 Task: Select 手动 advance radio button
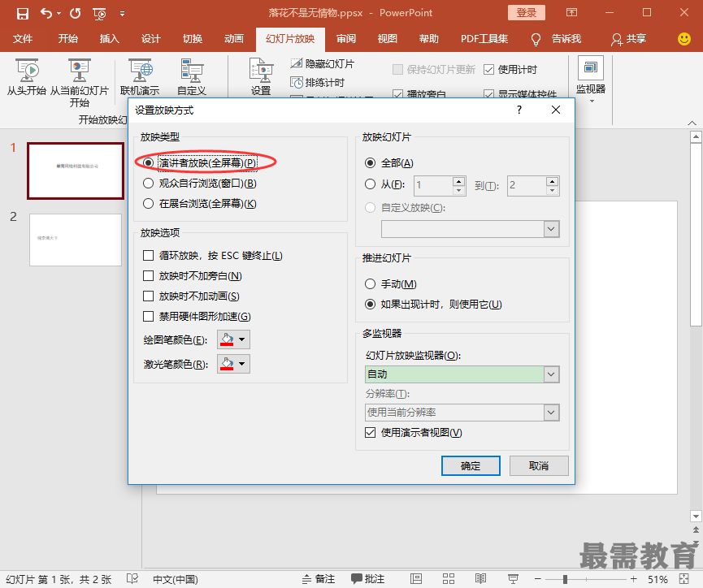(370, 283)
